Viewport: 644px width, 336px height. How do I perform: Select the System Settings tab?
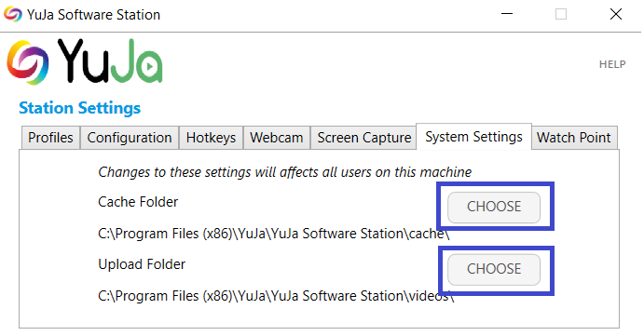coord(474,137)
